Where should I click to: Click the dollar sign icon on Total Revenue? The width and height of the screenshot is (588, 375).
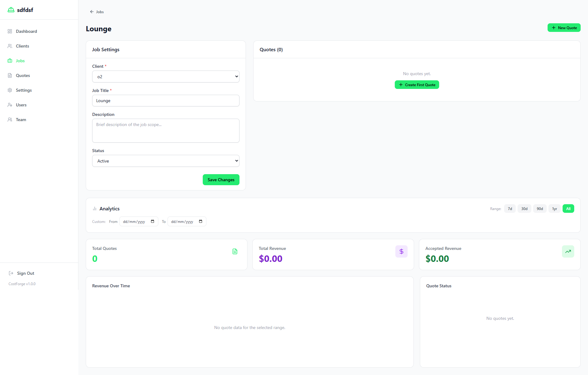pos(401,251)
